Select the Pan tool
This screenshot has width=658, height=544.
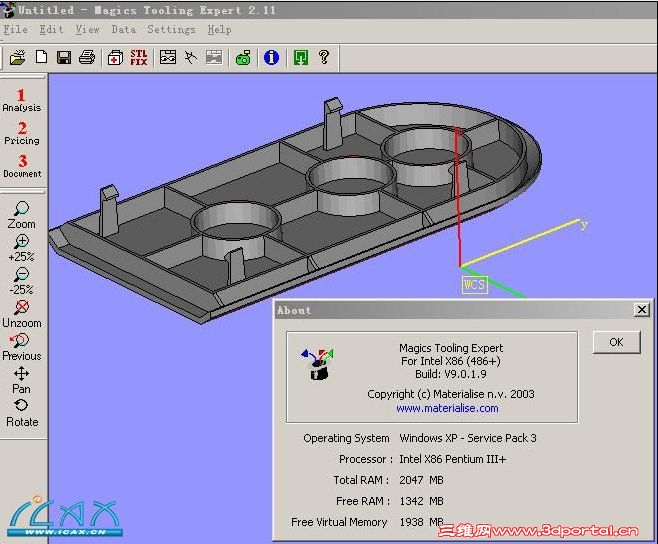(21, 380)
